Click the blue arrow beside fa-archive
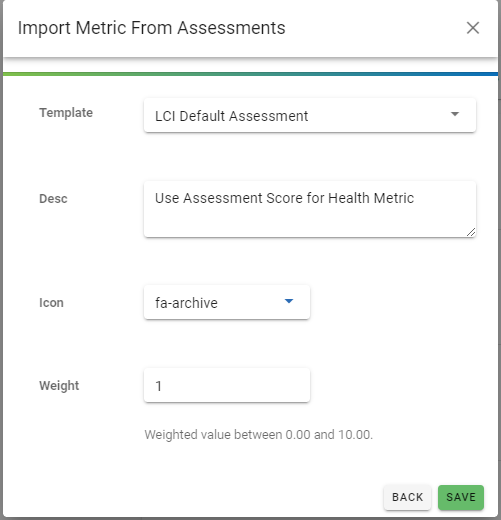This screenshot has height=520, width=501. click(289, 301)
